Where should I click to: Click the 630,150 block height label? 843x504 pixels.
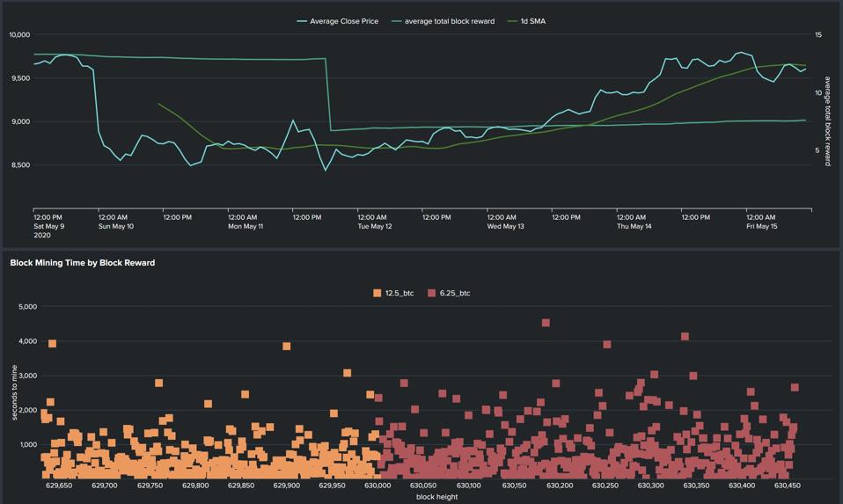point(514,486)
